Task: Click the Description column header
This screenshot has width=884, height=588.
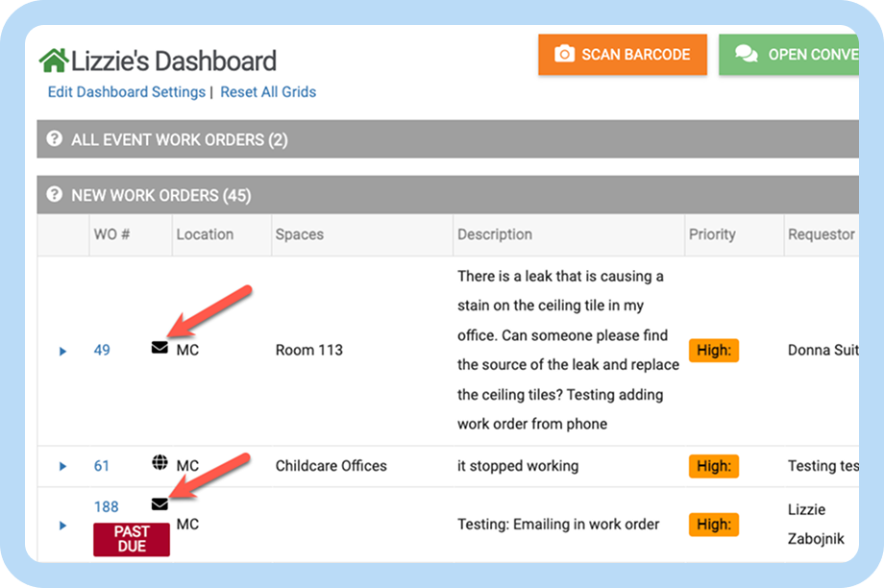Action: pos(495,234)
